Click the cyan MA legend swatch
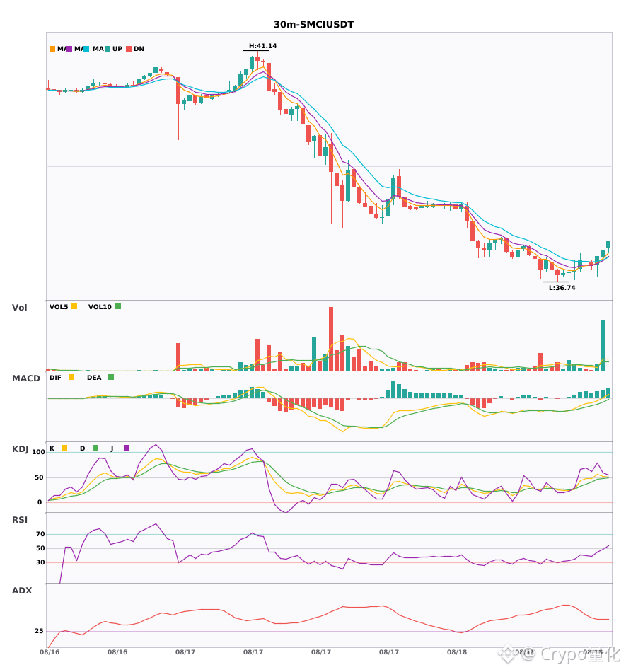Viewport: 626px width, 672px height. 86,49
